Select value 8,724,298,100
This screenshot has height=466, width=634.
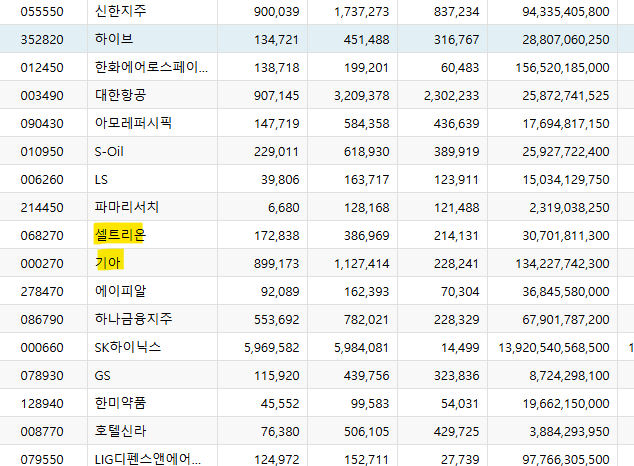(569, 376)
